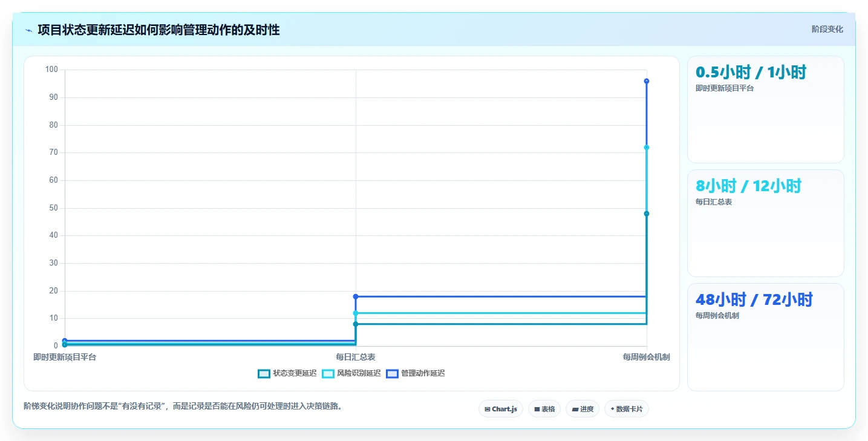Click the 表格 tag button
The height and width of the screenshot is (441, 868).
[544, 409]
